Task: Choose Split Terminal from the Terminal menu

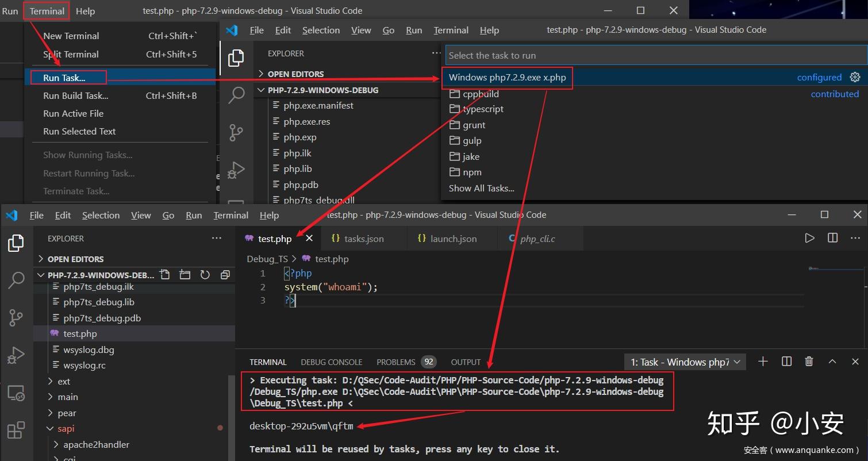Action: point(71,54)
